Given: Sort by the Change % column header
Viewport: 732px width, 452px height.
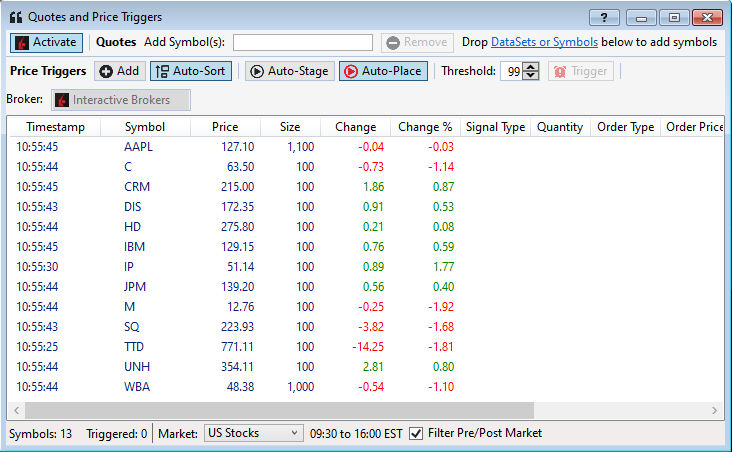Looking at the screenshot, I should click(x=425, y=127).
